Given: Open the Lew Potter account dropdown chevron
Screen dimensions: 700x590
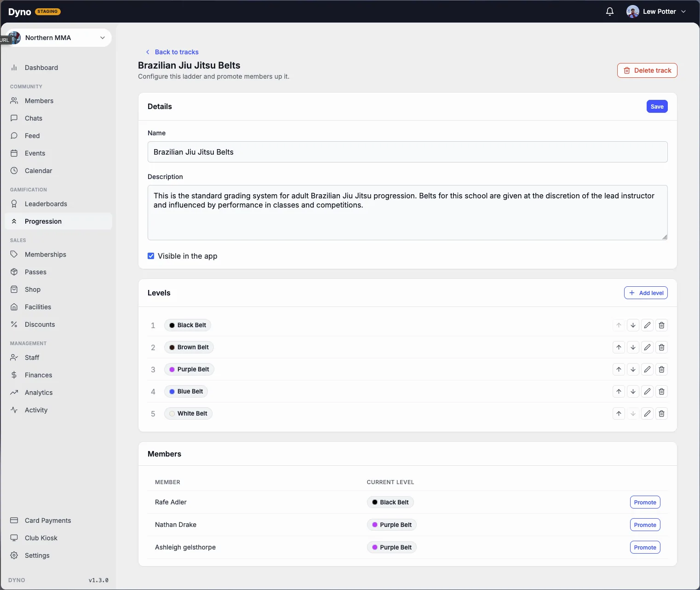Looking at the screenshot, I should pyautogui.click(x=683, y=12).
